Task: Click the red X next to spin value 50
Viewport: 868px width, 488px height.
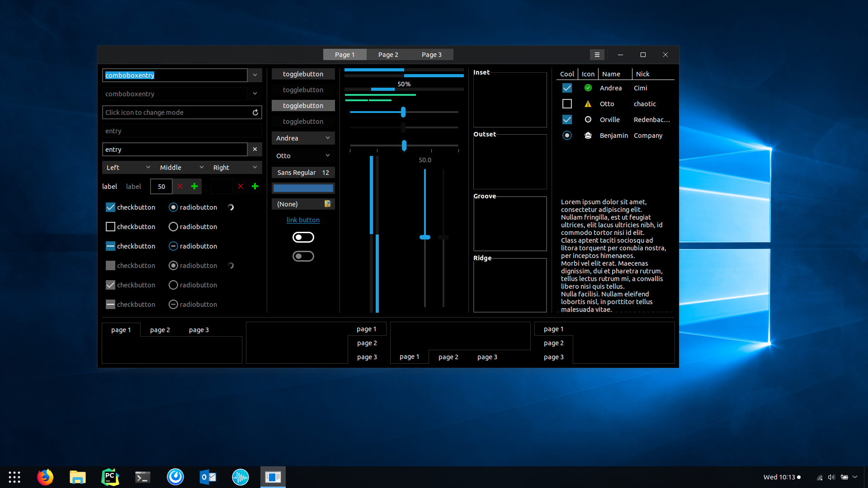Action: [x=180, y=186]
